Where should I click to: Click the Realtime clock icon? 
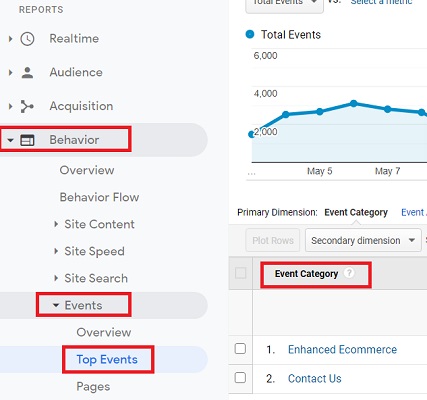(x=27, y=39)
